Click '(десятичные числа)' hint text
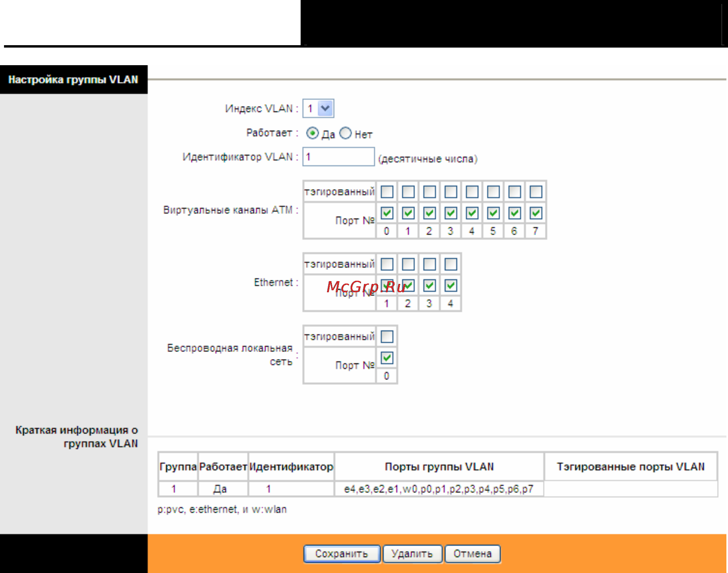Viewport: 728px width, 573px height. click(428, 159)
